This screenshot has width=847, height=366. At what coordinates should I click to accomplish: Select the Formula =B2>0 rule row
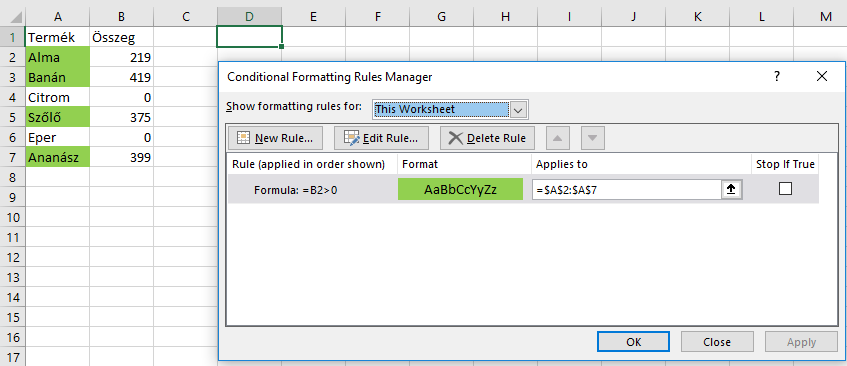523,189
